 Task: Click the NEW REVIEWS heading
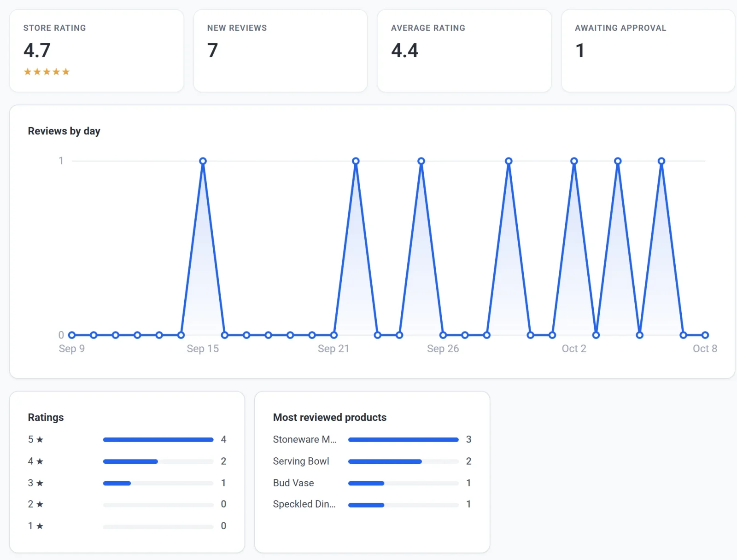[237, 28]
